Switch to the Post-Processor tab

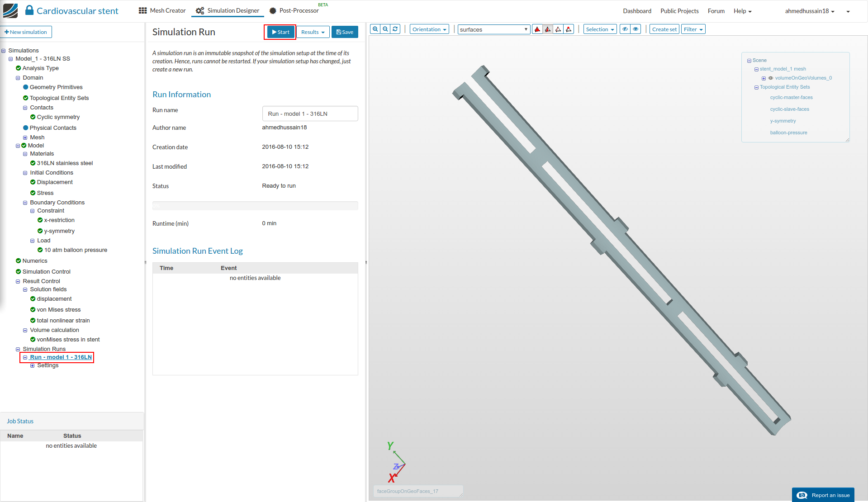294,11
